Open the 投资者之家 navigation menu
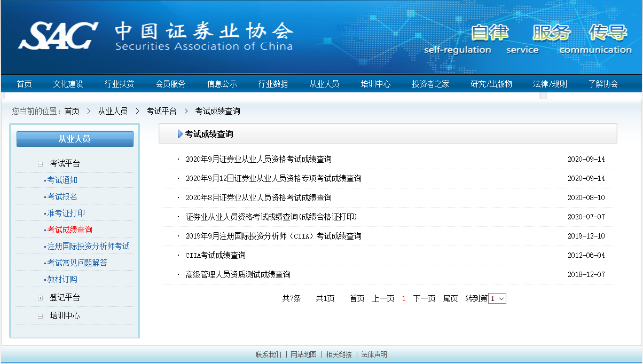643x364 pixels. tap(430, 83)
